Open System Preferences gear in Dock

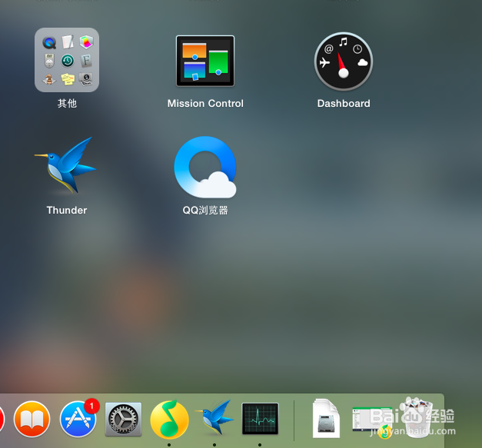tap(123, 420)
